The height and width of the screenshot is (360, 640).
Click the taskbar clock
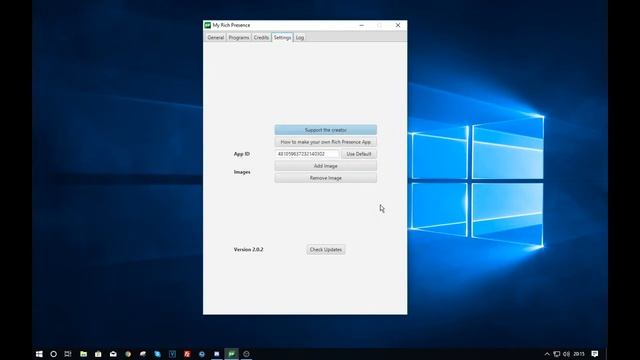pos(579,354)
